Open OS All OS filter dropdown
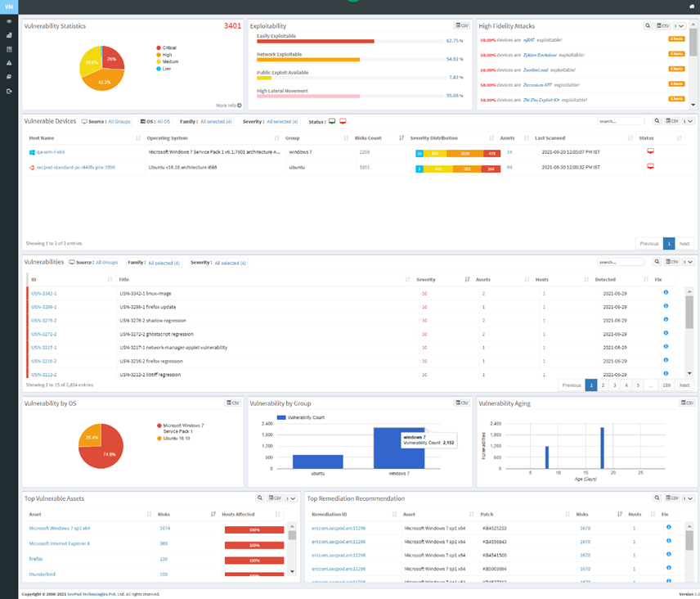 click(155, 121)
